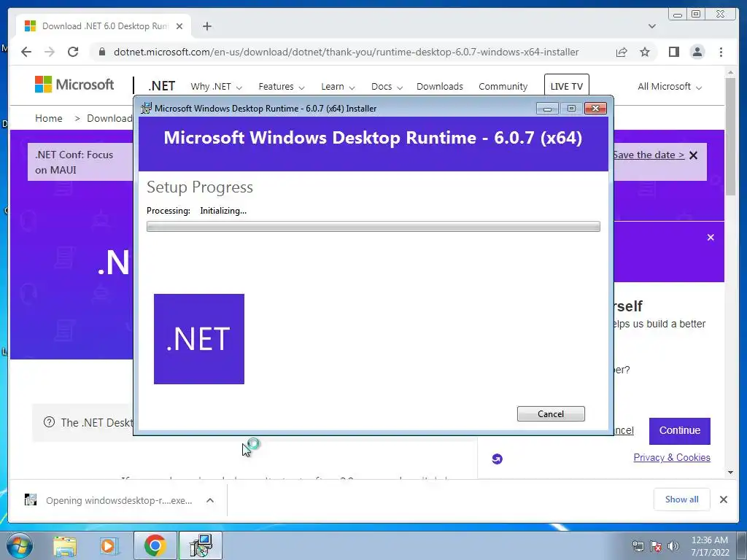Open a new Chrome tab
747x560 pixels.
(206, 26)
